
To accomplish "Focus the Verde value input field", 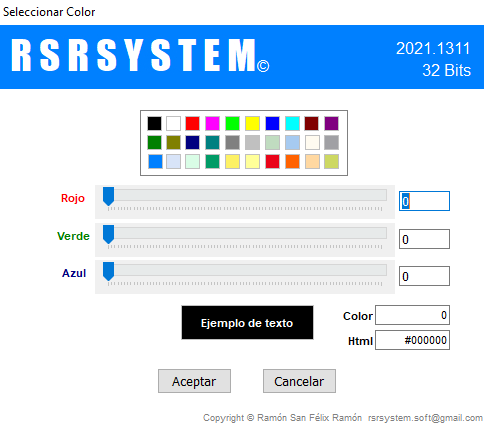I will (424, 239).
